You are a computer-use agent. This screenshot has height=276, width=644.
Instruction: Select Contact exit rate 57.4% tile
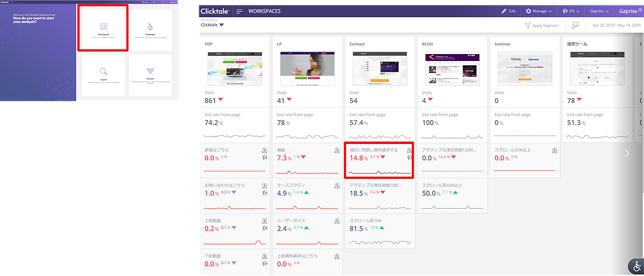(x=380, y=125)
